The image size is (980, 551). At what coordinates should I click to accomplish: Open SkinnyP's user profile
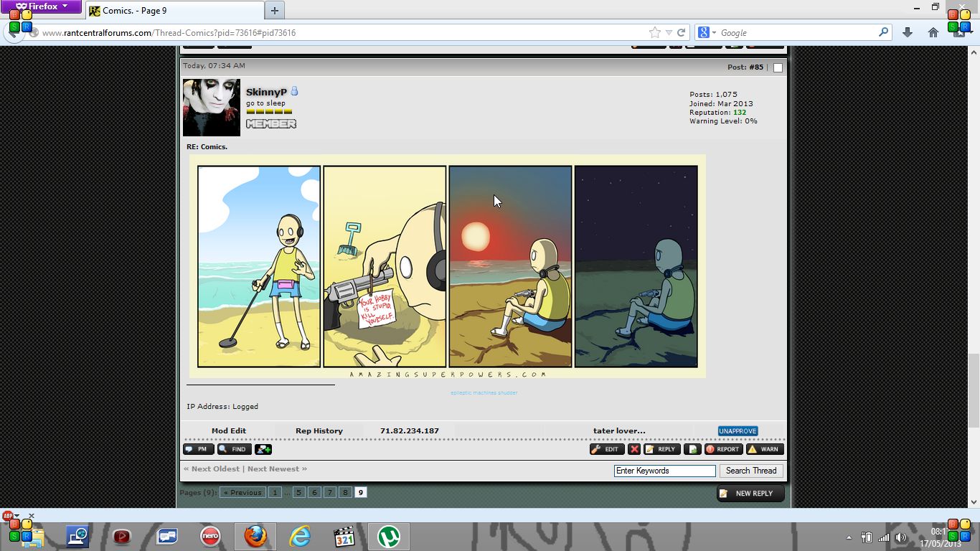coord(266,92)
